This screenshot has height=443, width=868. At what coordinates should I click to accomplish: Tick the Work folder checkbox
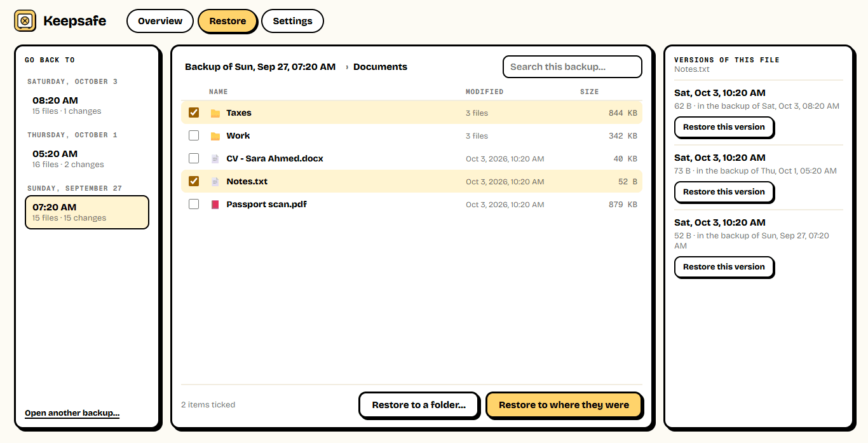coord(194,135)
